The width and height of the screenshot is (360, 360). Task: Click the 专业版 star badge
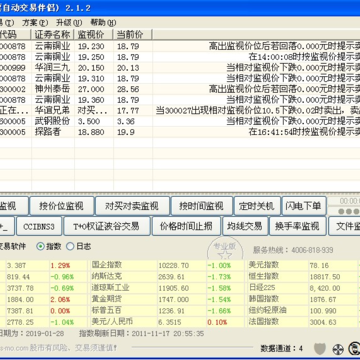(225, 248)
